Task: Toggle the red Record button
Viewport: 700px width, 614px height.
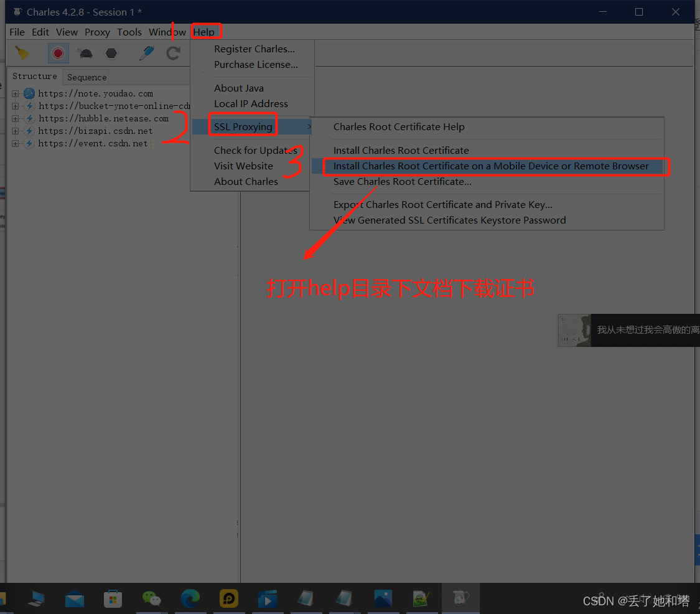Action: click(58, 53)
